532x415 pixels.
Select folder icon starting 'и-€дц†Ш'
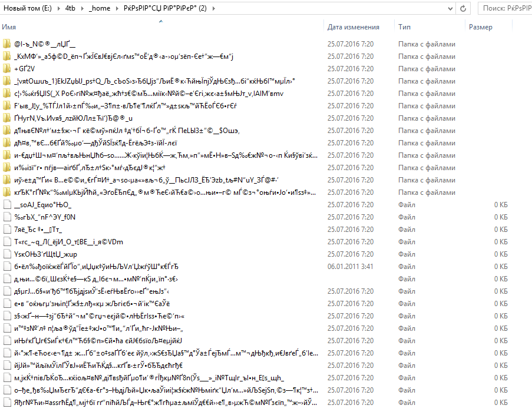pos(7,155)
